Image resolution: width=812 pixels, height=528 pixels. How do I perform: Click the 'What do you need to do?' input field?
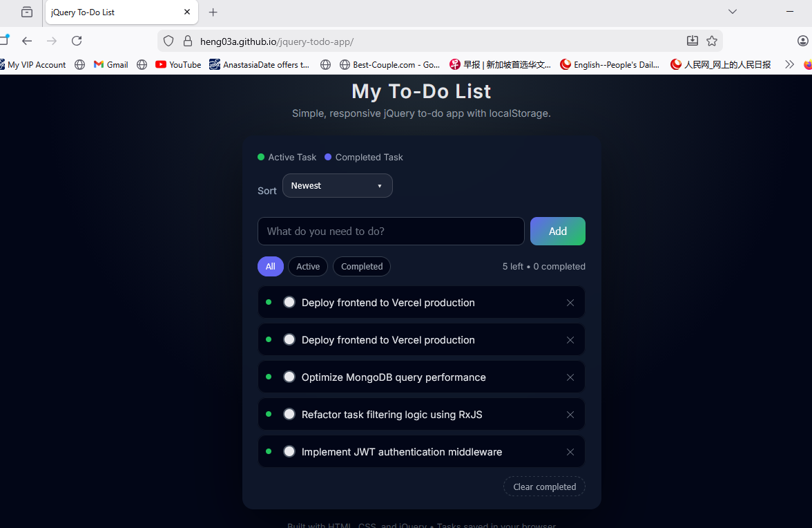click(x=390, y=231)
